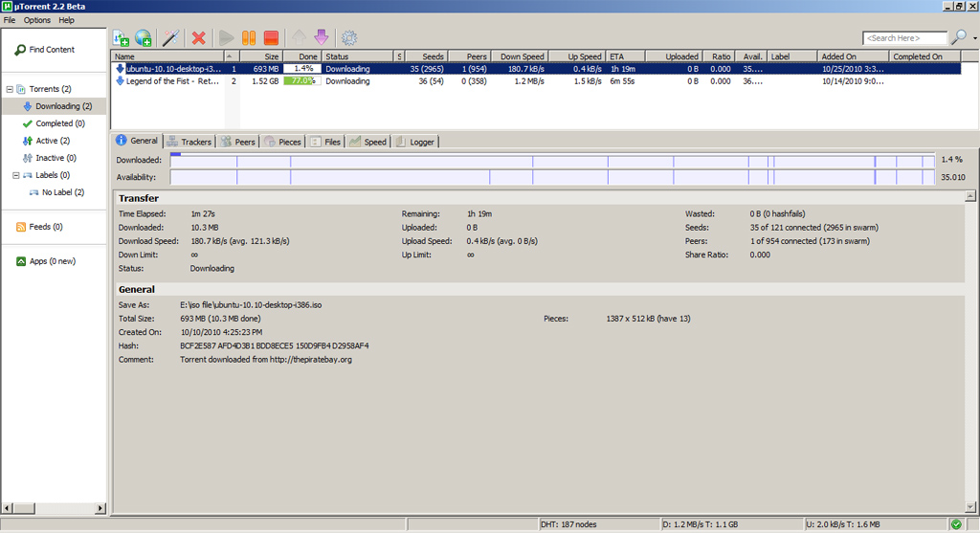This screenshot has width=980, height=533.
Task: Click Torrent downloaded from thepiratebay comment
Action: [266, 359]
